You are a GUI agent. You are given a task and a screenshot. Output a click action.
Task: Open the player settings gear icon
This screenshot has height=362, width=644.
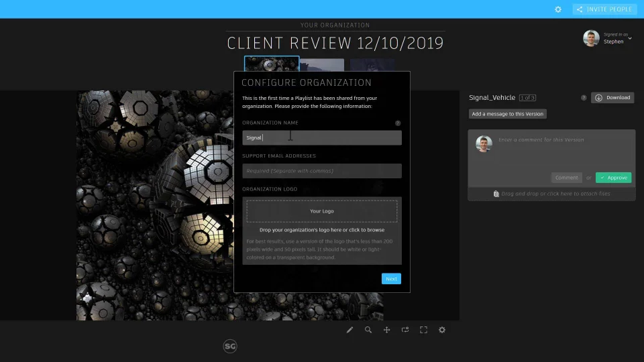click(442, 330)
